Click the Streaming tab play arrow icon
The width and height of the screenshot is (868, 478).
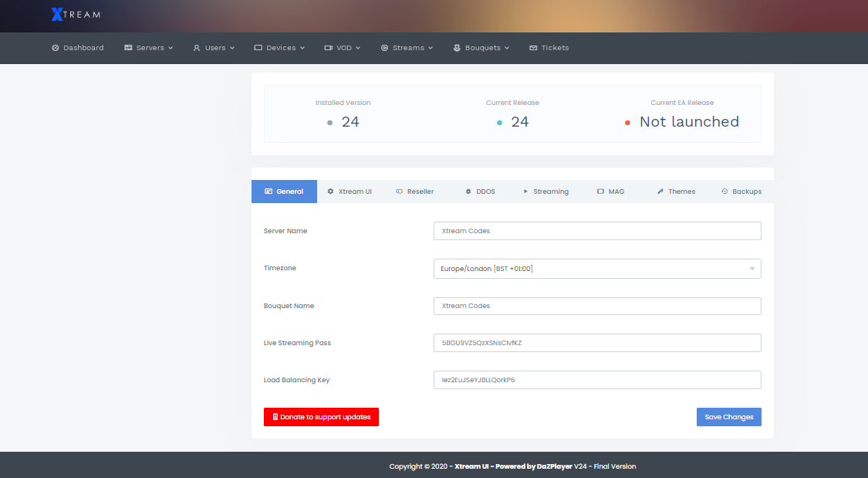[x=525, y=191]
